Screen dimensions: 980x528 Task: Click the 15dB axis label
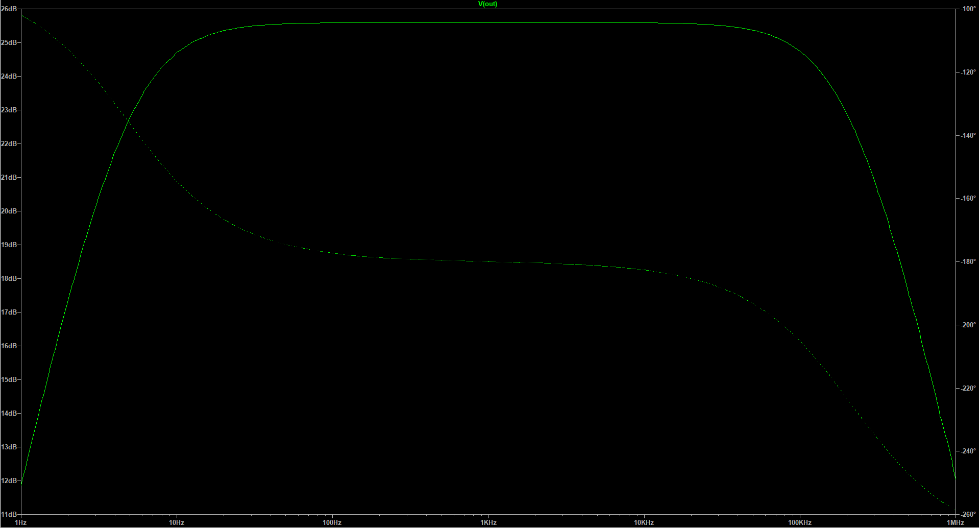pyautogui.click(x=9, y=379)
